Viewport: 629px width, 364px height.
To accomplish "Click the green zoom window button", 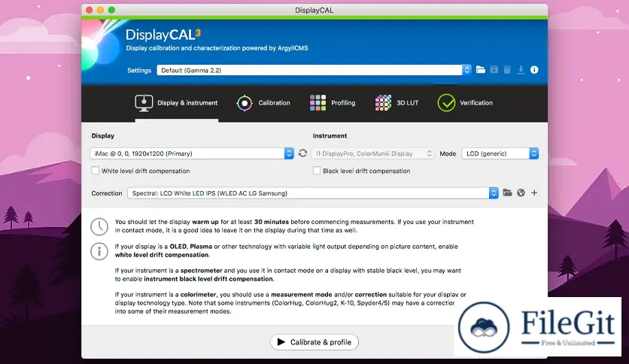I will 111,10.
